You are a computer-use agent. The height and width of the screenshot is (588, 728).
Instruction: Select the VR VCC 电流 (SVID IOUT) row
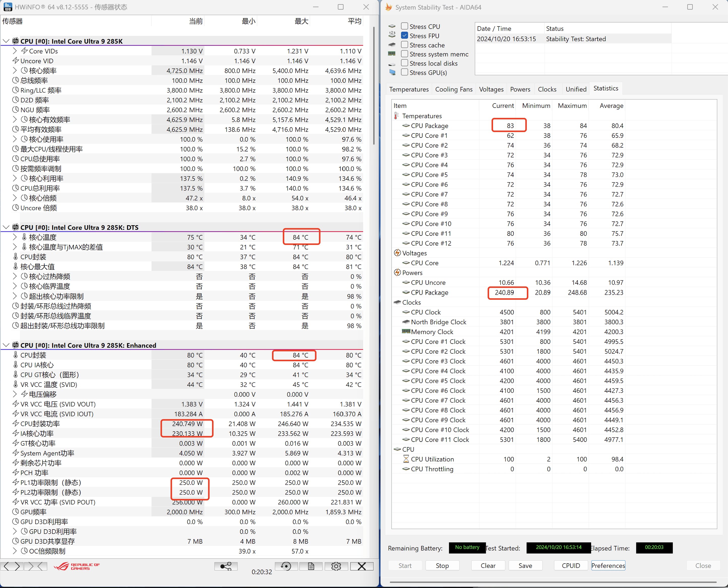click(182, 414)
